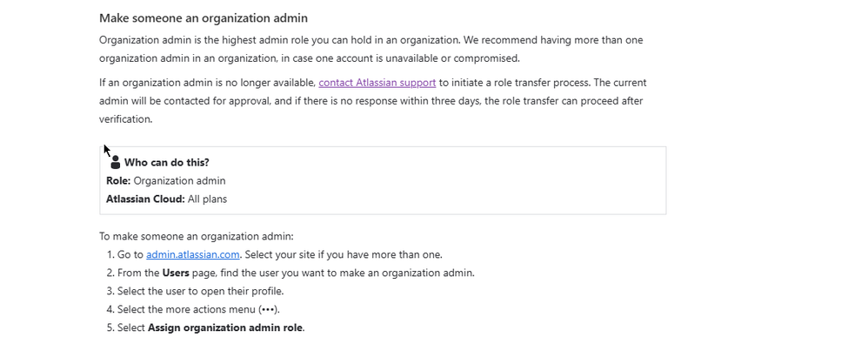This screenshot has height=351, width=868.
Task: Click the Who can do this? title
Action: (x=167, y=163)
